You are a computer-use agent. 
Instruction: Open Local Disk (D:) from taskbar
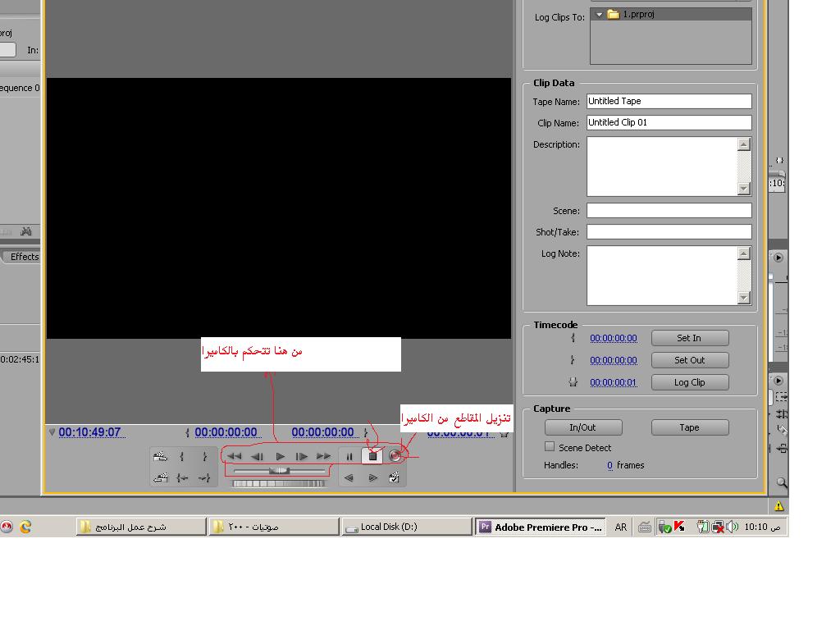[406, 527]
